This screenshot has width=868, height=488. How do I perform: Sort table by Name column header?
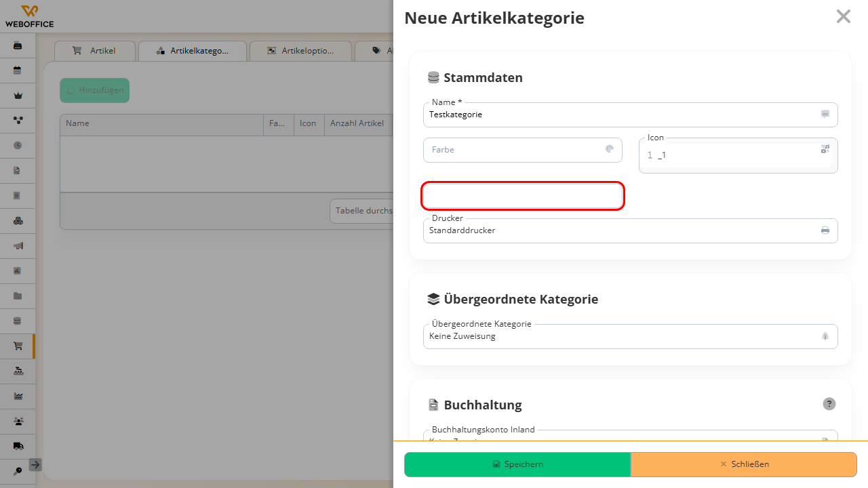point(161,124)
